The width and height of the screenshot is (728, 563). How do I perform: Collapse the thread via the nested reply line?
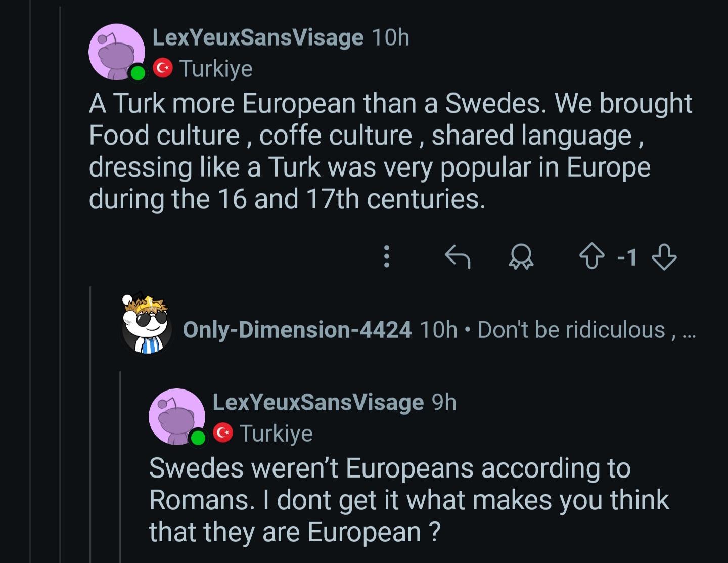point(120,466)
